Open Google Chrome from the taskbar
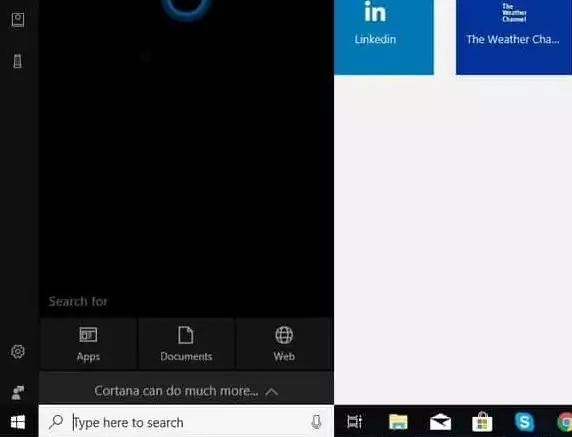The height and width of the screenshot is (437, 572). (565, 422)
